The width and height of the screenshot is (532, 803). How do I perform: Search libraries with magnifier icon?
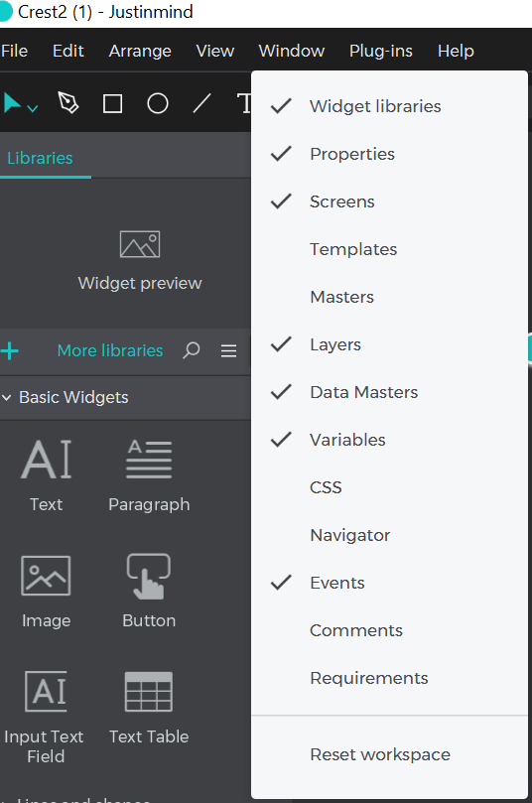[191, 350]
